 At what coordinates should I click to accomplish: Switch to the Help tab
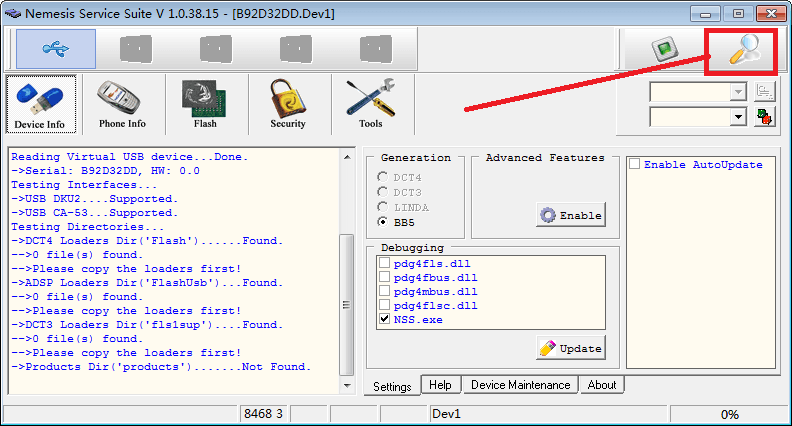pos(440,385)
